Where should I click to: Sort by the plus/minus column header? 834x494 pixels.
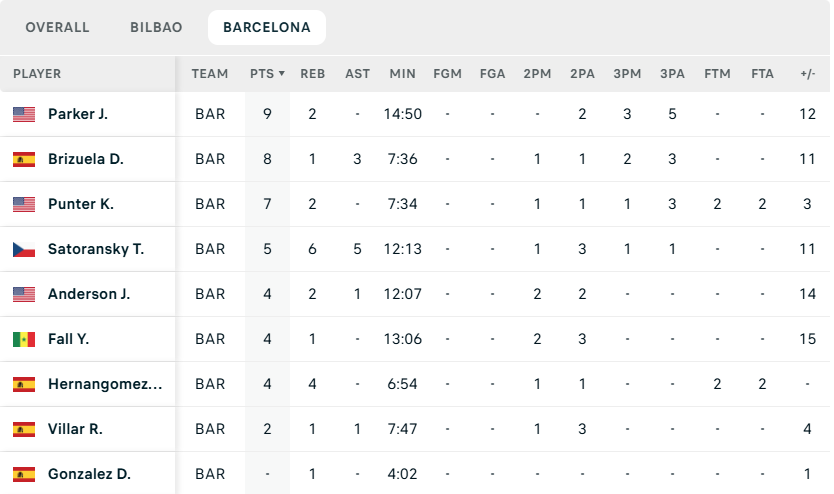tap(808, 74)
